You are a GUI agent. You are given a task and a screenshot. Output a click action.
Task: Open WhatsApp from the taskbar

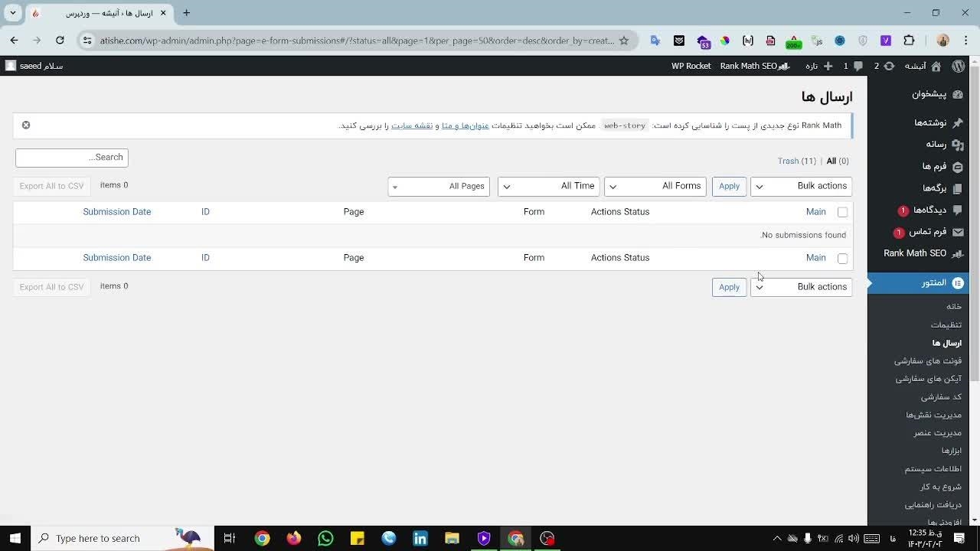(325, 538)
